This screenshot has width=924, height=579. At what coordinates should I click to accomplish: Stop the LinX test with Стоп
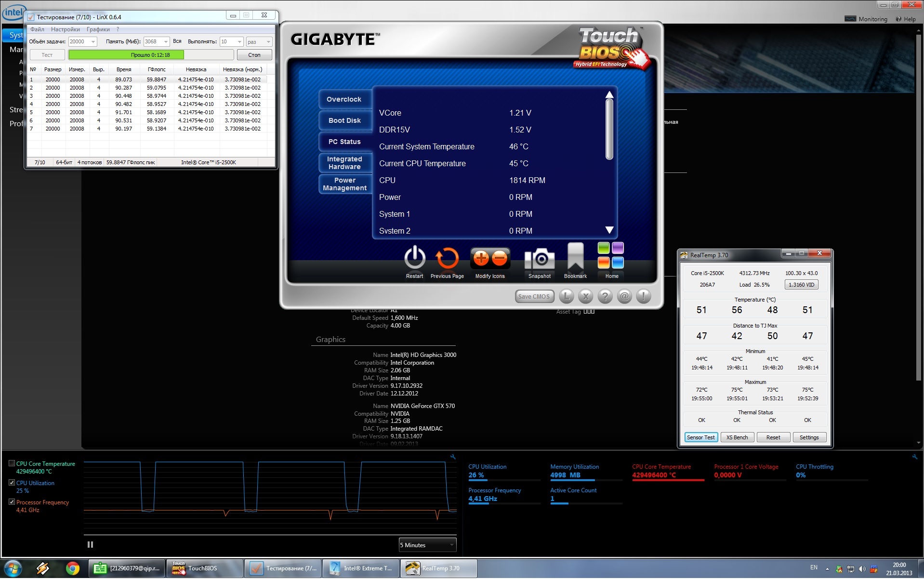click(x=254, y=55)
